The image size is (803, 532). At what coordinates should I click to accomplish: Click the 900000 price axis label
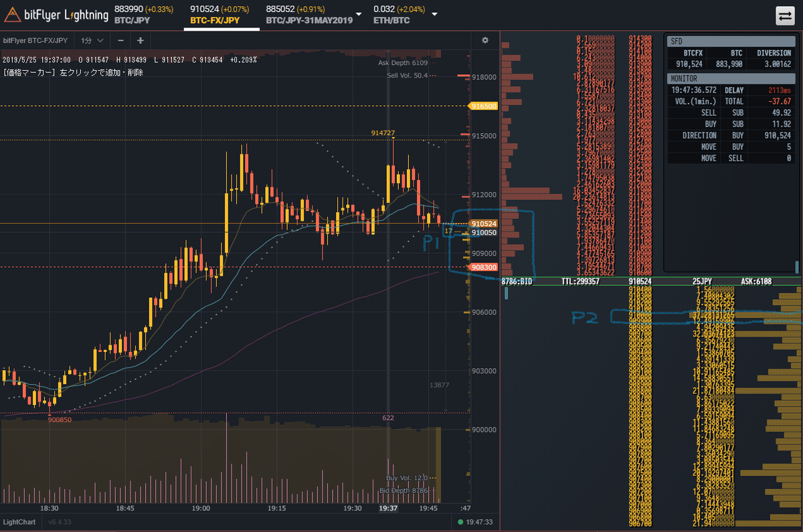(x=483, y=430)
